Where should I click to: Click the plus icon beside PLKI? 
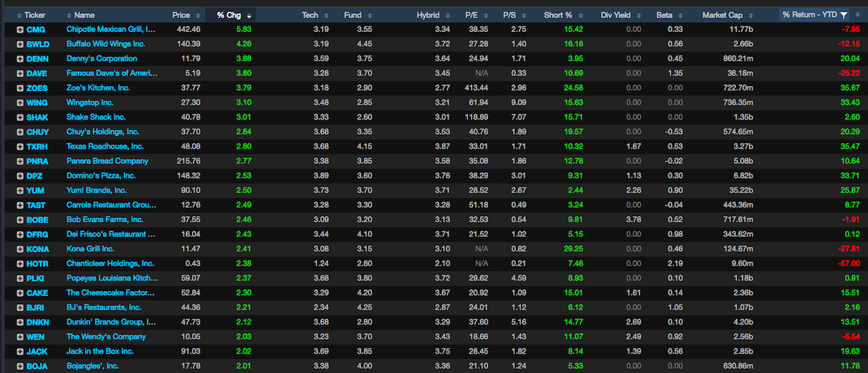click(20, 278)
